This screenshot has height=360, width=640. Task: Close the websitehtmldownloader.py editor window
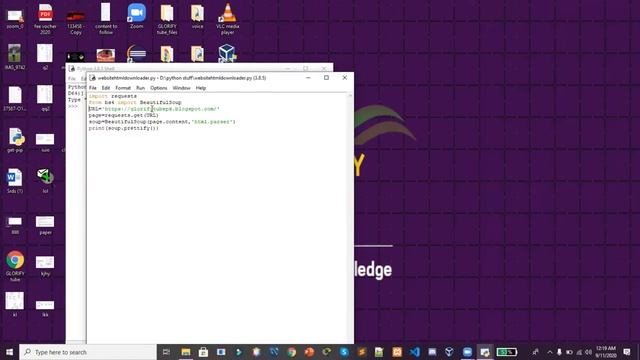pyautogui.click(x=344, y=78)
